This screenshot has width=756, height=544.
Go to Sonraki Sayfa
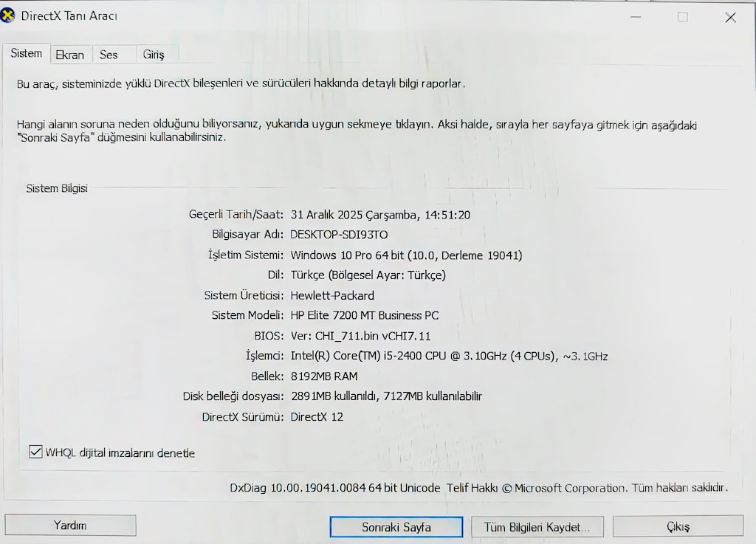(396, 527)
